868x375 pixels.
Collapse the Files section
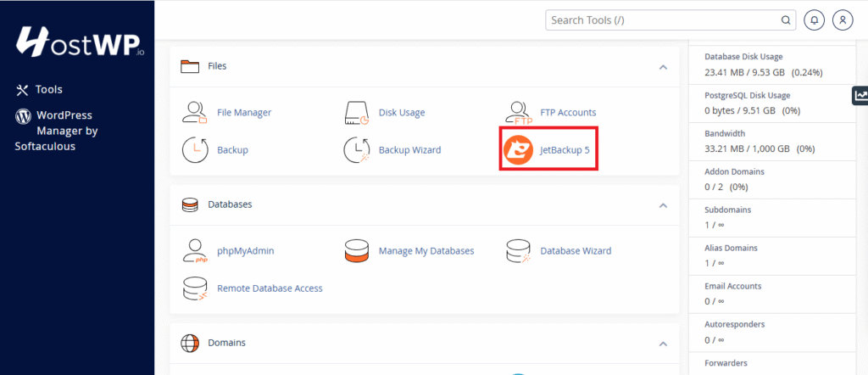[x=663, y=67]
